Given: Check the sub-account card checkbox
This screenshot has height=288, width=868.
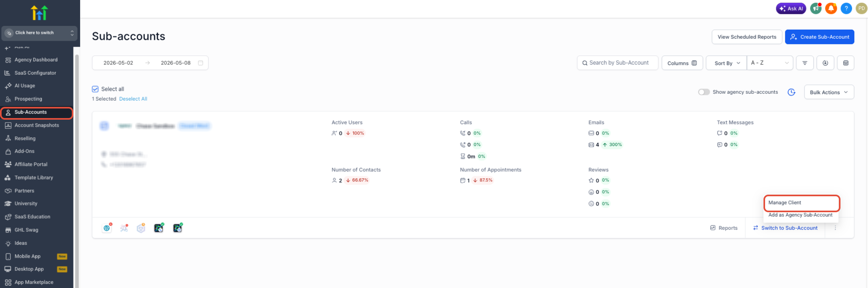Looking at the screenshot, I should click(104, 126).
